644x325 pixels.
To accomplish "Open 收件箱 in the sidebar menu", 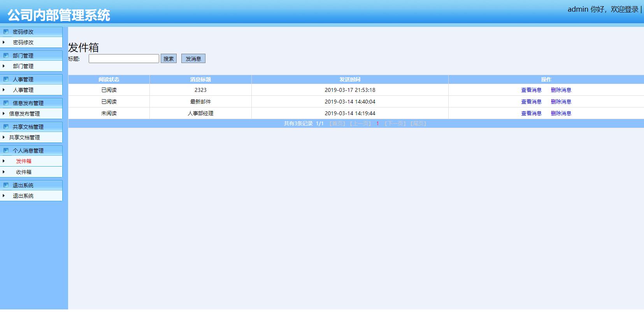I will [x=24, y=172].
